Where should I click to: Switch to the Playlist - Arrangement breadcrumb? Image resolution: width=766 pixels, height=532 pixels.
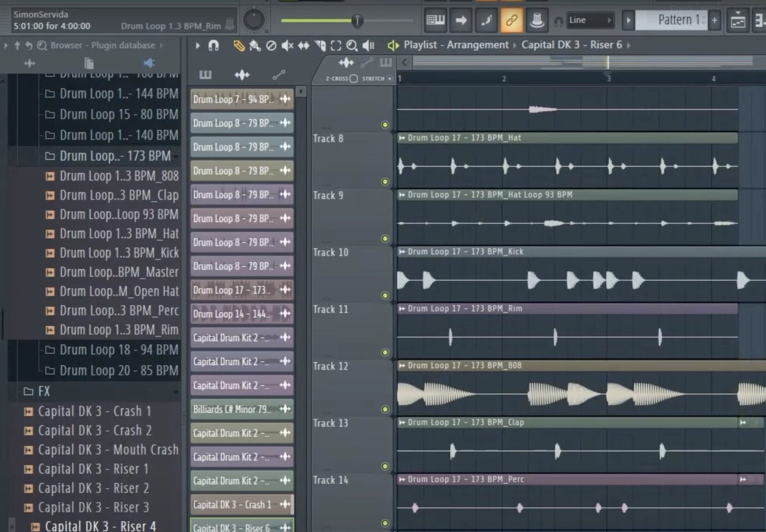[455, 44]
